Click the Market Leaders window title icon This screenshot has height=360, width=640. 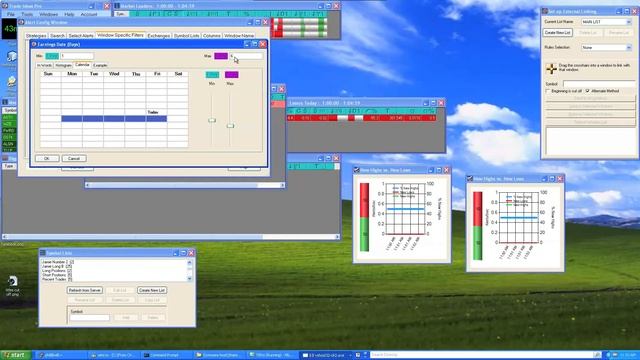[x=117, y=6]
